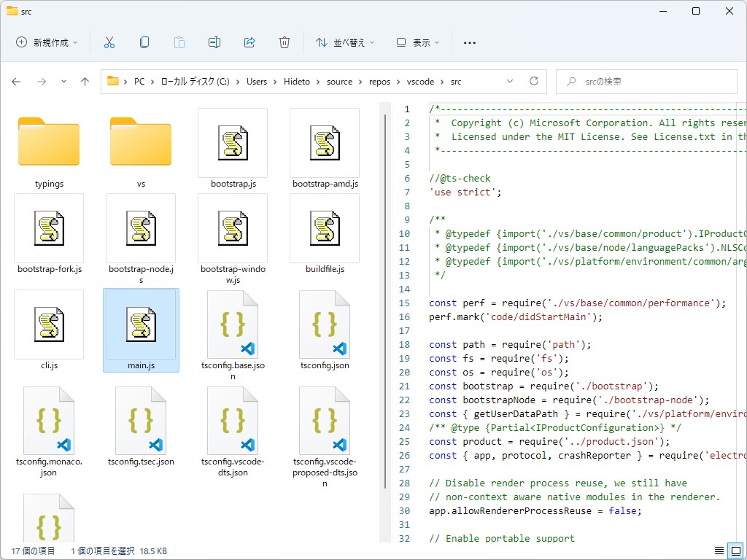Click the Rename icon in toolbar
The height and width of the screenshot is (560, 747).
[214, 42]
